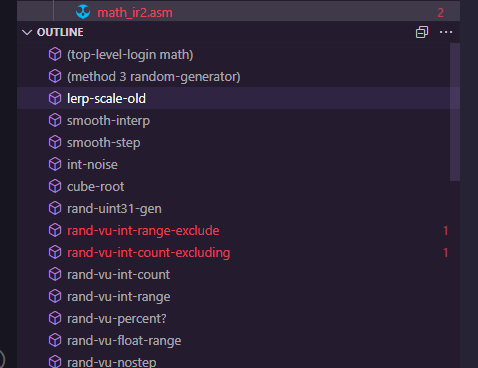The height and width of the screenshot is (368, 478).
Task: Click symbol icon next to smooth-interp
Action: (55, 120)
